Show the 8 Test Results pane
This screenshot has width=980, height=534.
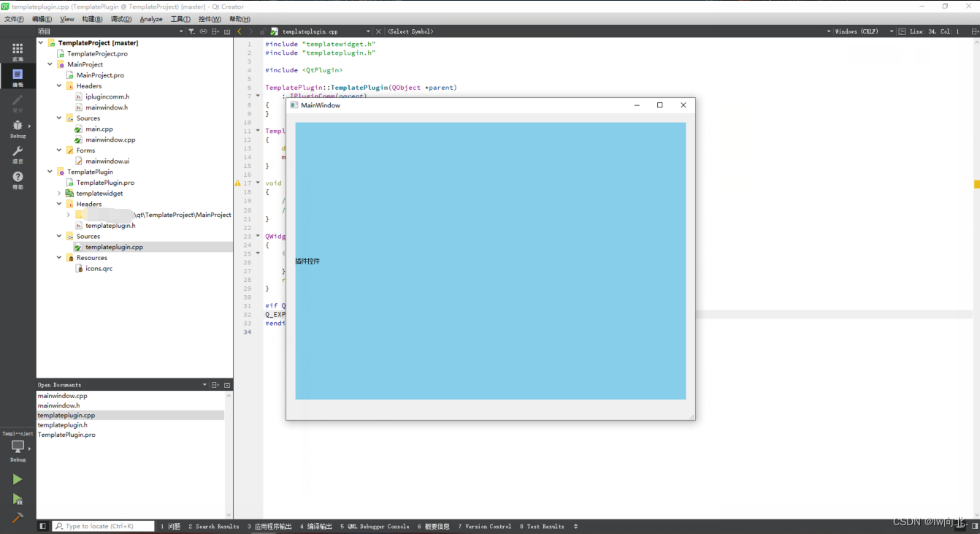pos(542,526)
